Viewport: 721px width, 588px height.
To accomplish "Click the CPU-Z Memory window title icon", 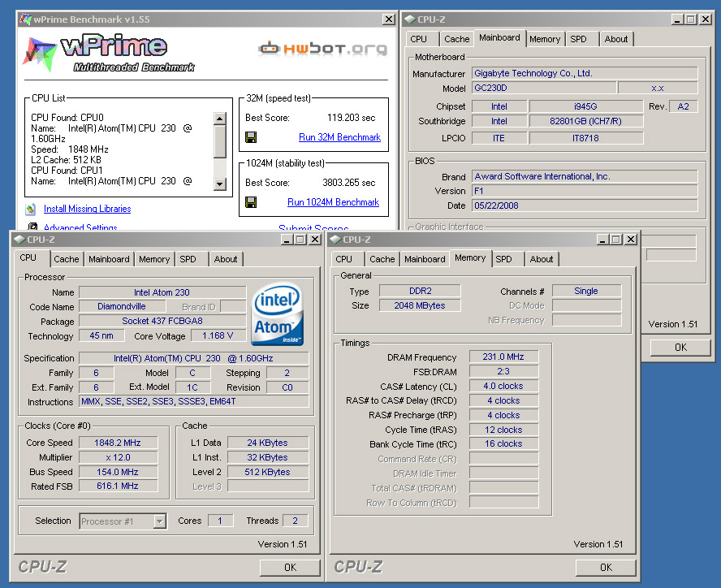I will (x=335, y=240).
